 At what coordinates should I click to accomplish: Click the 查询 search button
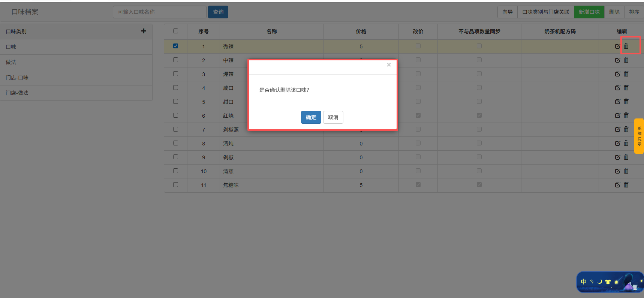[218, 12]
